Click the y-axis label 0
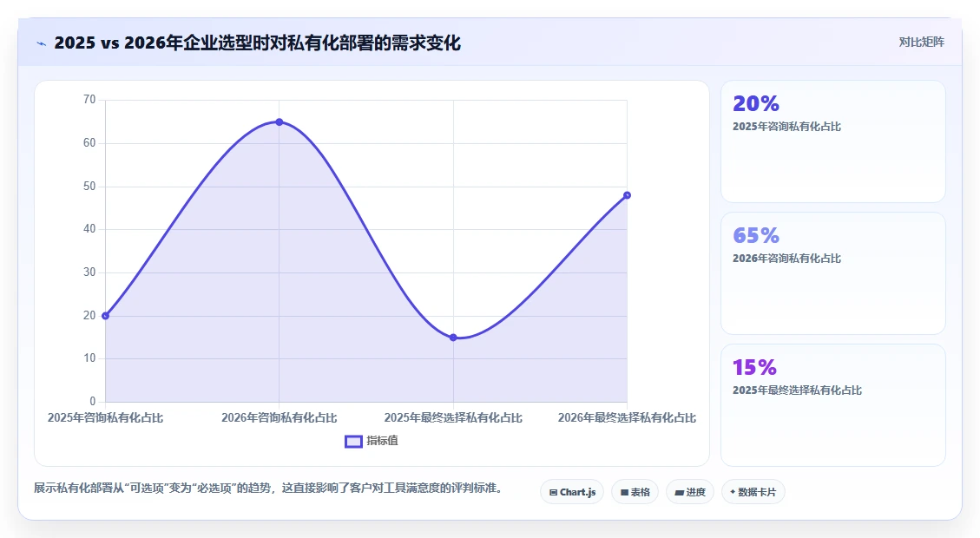The image size is (980, 538). click(x=93, y=401)
